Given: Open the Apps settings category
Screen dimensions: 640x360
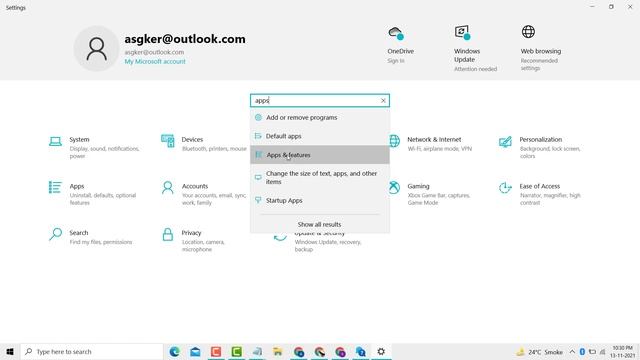Looking at the screenshot, I should click(x=93, y=193).
